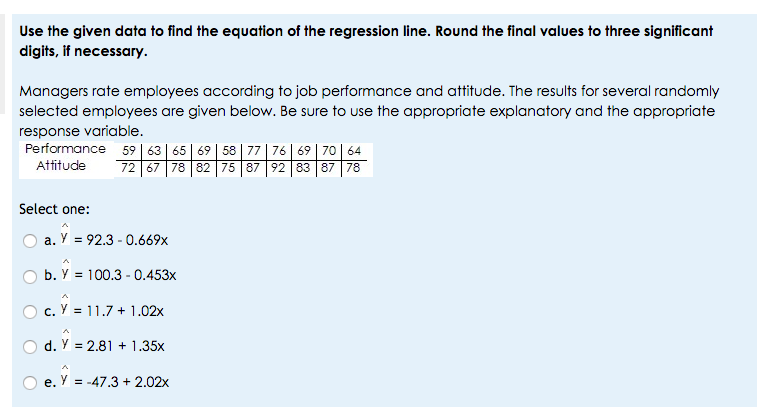Click the 'Select one:' prompt text

[55, 209]
